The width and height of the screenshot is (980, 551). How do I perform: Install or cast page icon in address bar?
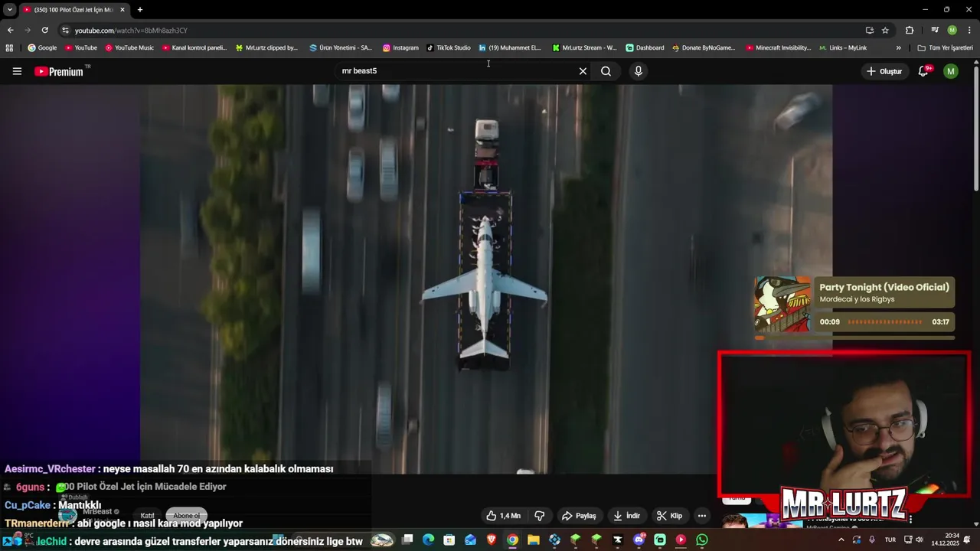(869, 30)
